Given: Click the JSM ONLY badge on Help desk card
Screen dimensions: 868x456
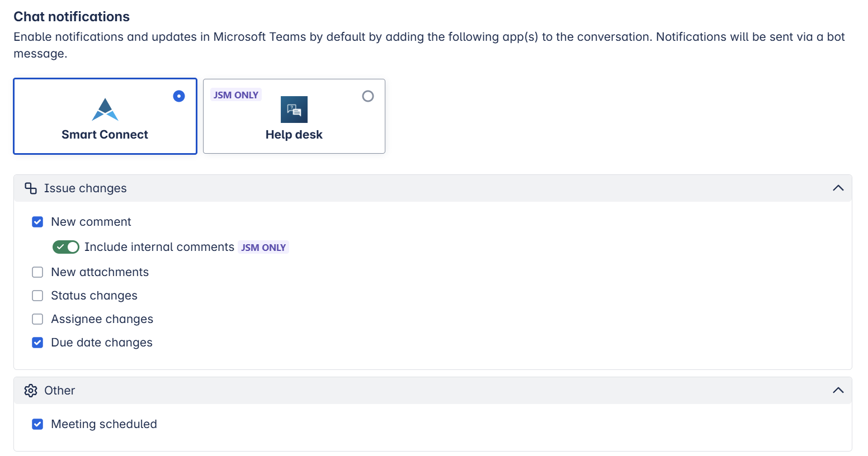Looking at the screenshot, I should 235,95.
